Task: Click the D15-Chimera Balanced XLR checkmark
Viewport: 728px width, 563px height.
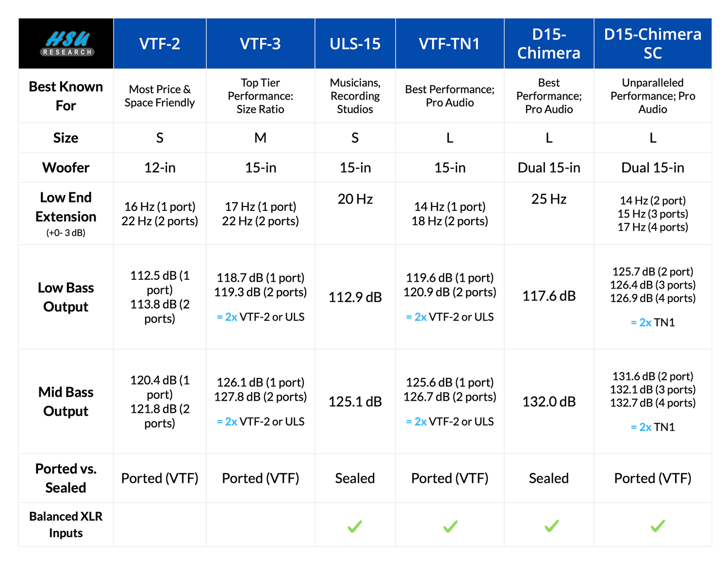Action: coord(551,526)
